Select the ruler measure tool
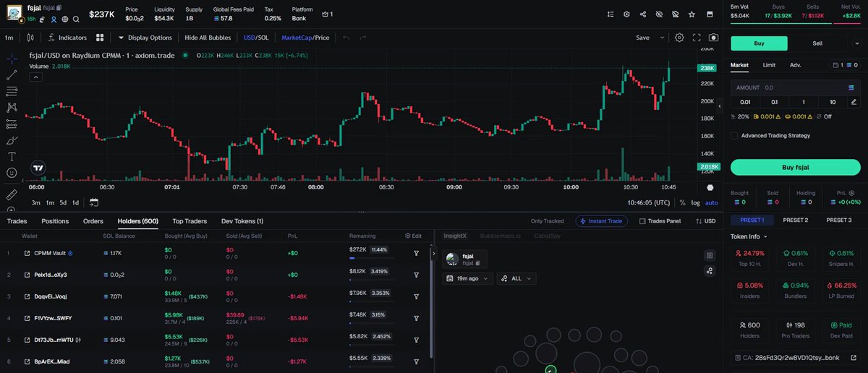This screenshot has height=373, width=868. point(12,195)
